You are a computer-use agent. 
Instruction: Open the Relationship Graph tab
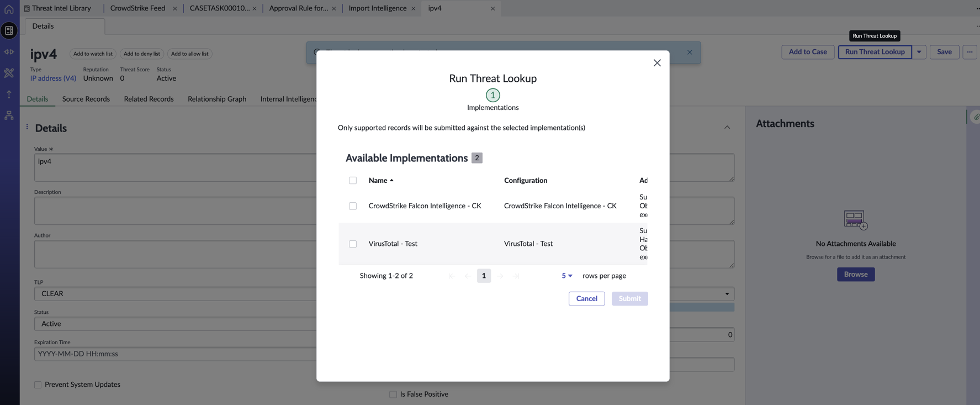(x=217, y=99)
